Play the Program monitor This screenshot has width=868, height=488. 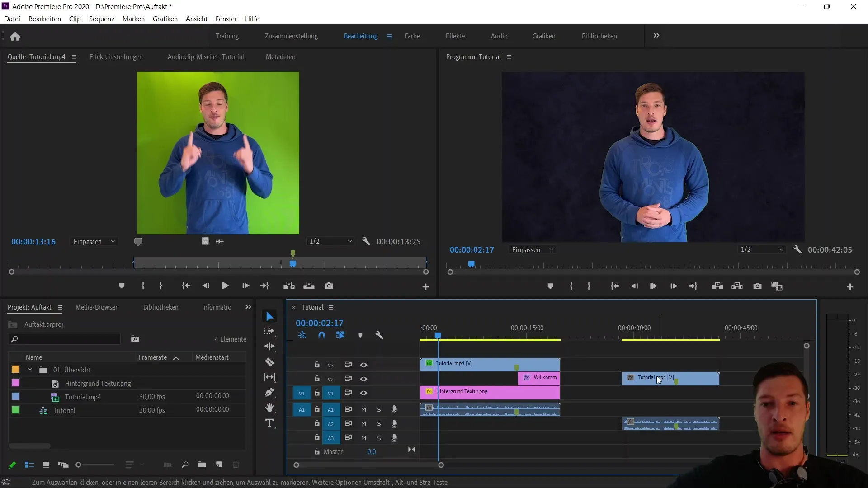(653, 286)
